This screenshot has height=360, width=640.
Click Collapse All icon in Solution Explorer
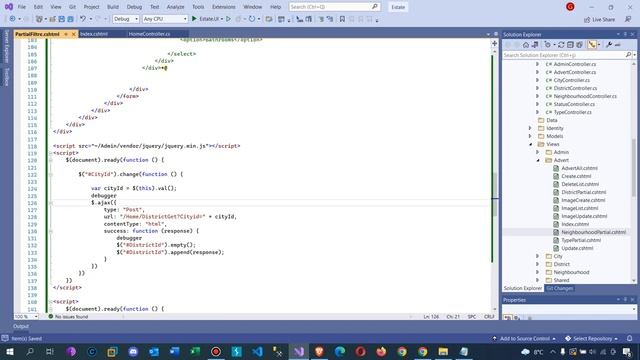coord(570,45)
